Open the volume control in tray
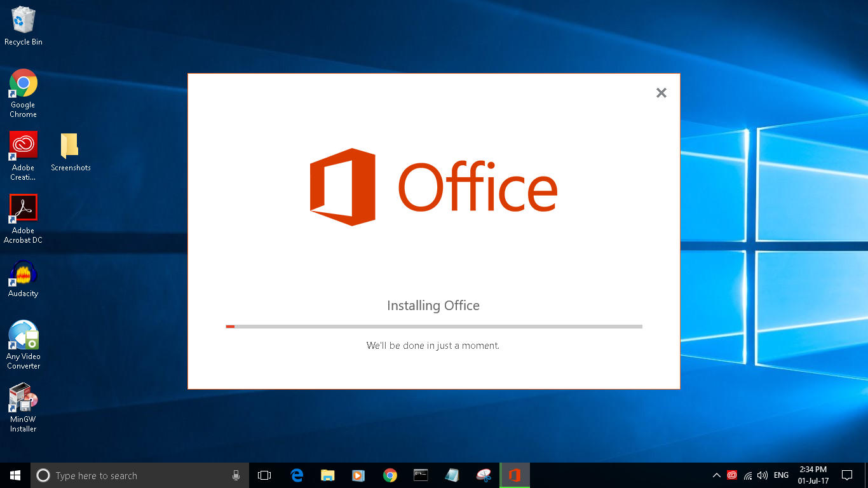Screen dimensions: 868x488 [x=763, y=475]
